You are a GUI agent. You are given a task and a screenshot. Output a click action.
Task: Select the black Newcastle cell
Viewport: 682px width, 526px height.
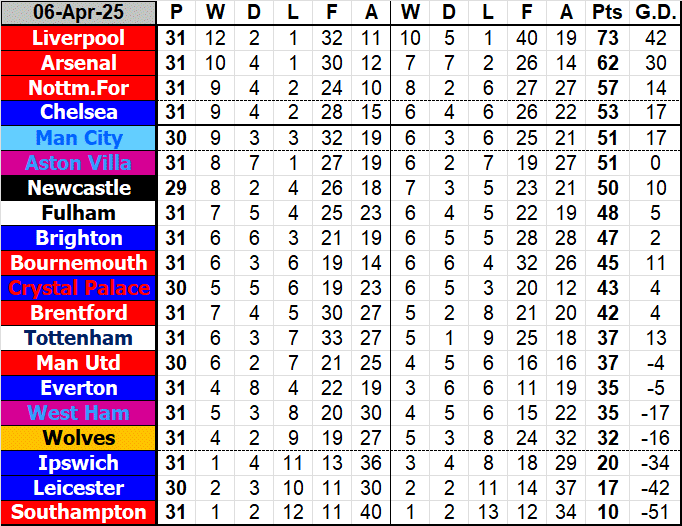pos(79,188)
